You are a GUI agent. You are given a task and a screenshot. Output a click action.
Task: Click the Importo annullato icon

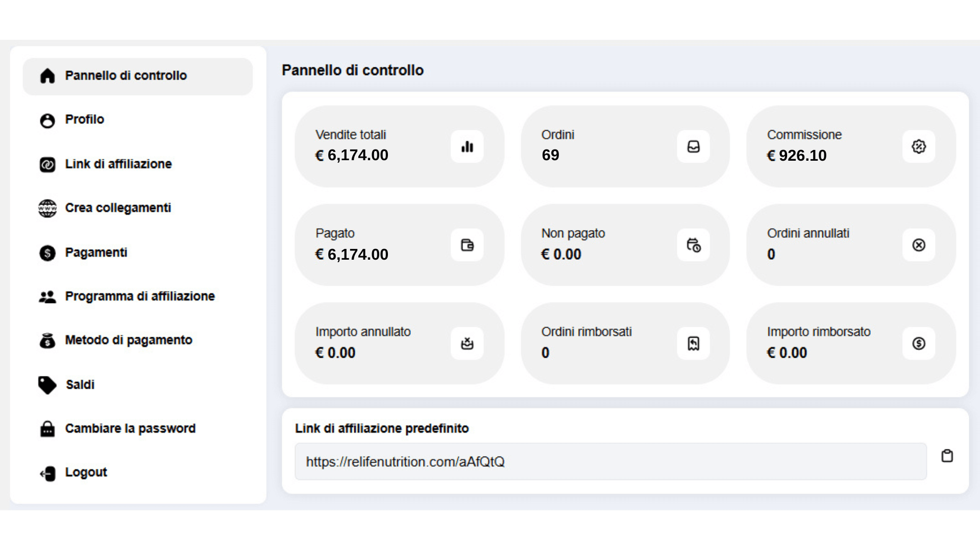point(467,343)
